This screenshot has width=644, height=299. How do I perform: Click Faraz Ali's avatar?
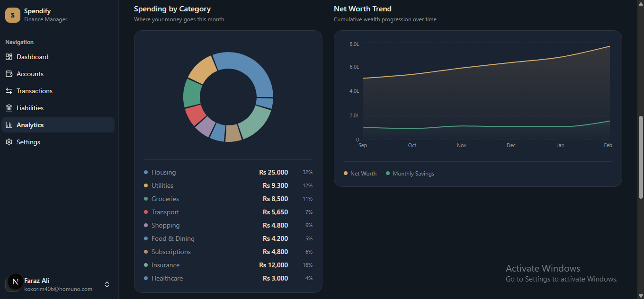pyautogui.click(x=14, y=282)
